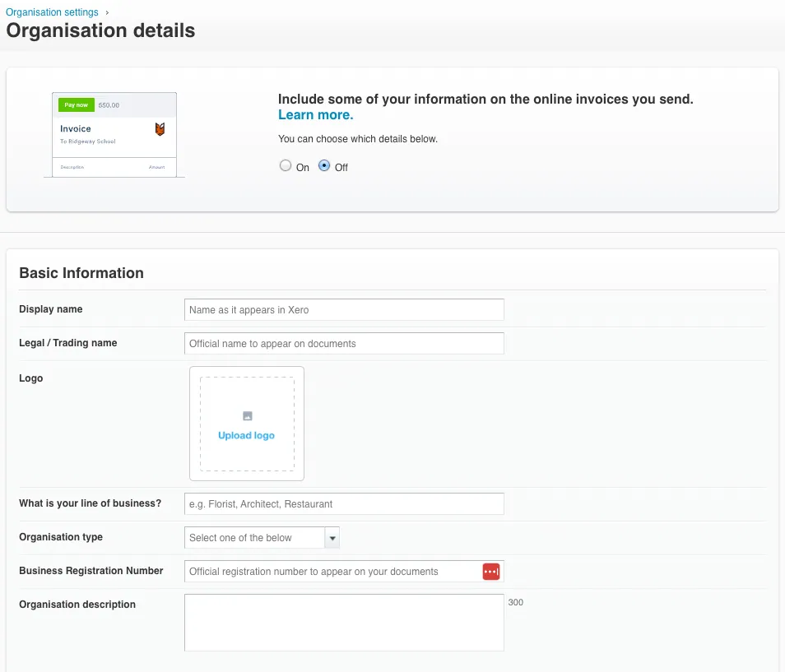Click the Logo label
Screen dimensions: 785x672
pos(31,378)
